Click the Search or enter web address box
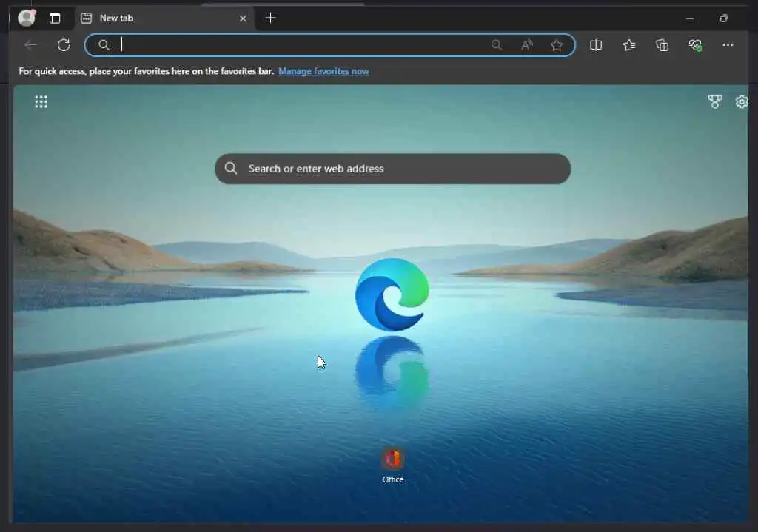Viewport: 758px width, 532px height. pyautogui.click(x=392, y=169)
